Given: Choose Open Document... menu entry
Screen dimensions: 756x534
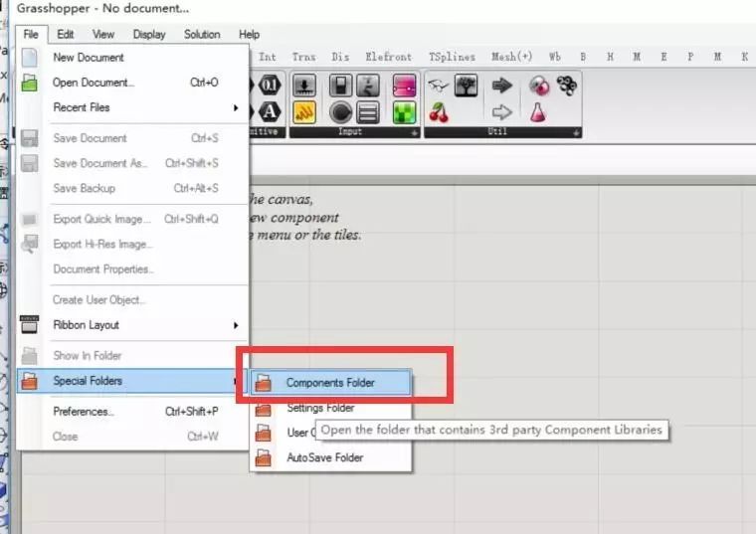Looking at the screenshot, I should [132, 83].
